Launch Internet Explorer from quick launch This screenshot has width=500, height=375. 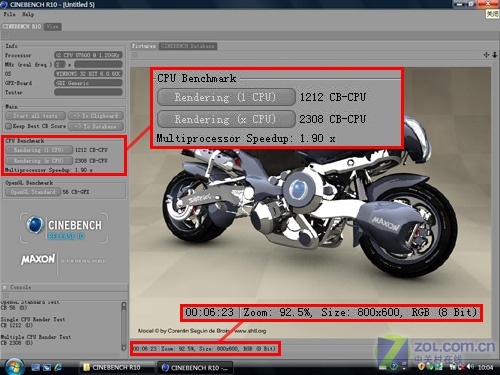58,367
